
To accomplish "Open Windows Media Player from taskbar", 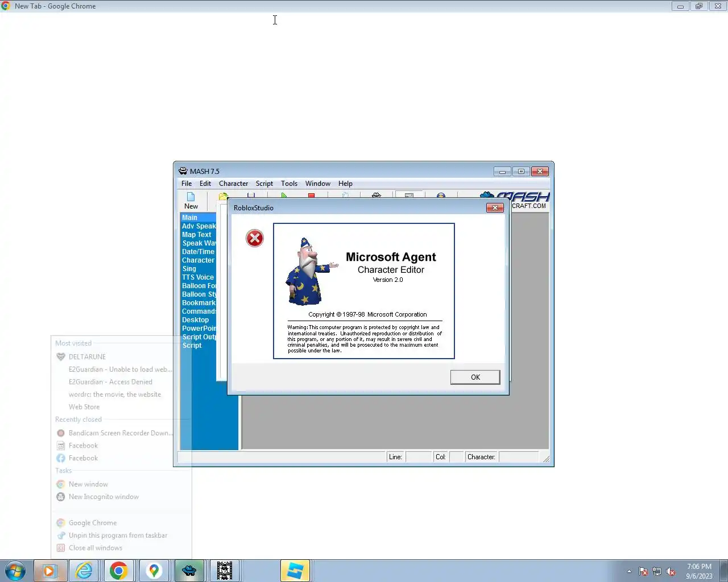I will [x=50, y=571].
